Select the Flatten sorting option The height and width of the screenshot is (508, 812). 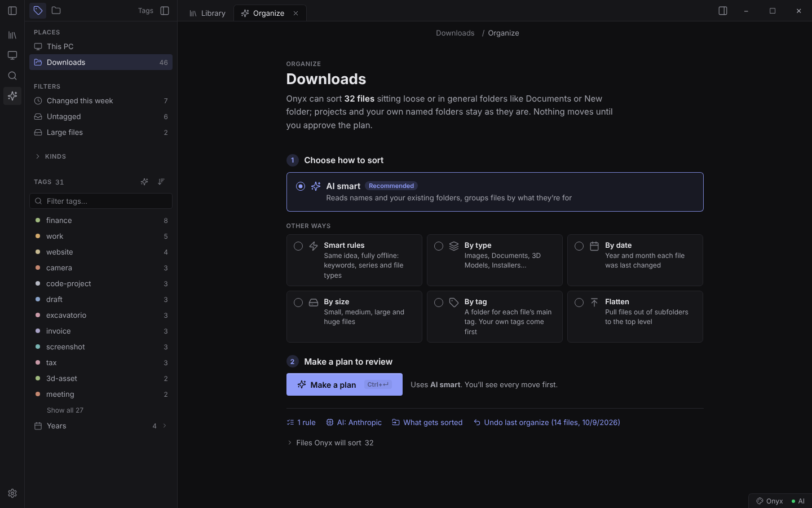point(635,317)
